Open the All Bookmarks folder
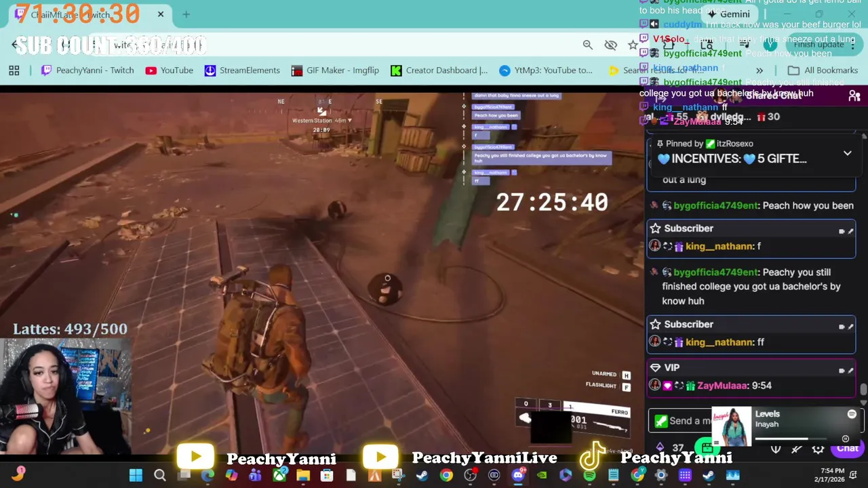This screenshot has height=488, width=868. pos(823,70)
